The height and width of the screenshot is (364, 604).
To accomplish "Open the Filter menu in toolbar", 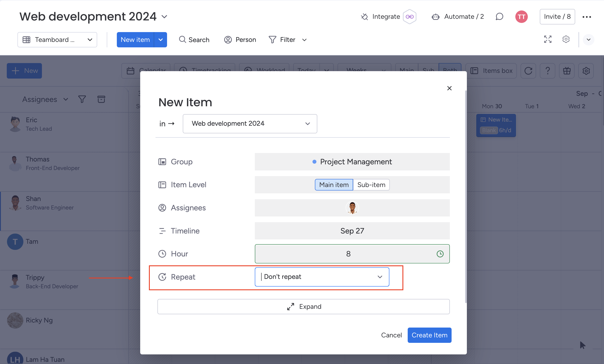I will point(288,40).
